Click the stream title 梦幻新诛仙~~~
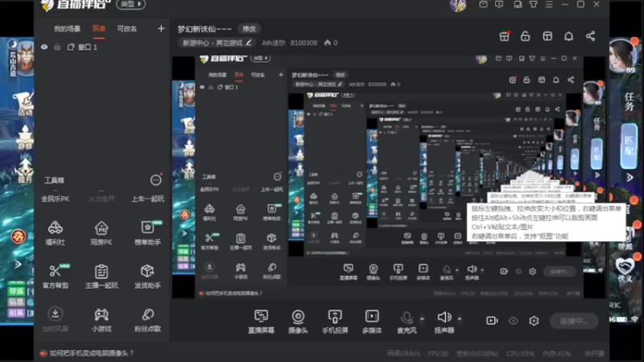This screenshot has width=644, height=362. pyautogui.click(x=204, y=29)
